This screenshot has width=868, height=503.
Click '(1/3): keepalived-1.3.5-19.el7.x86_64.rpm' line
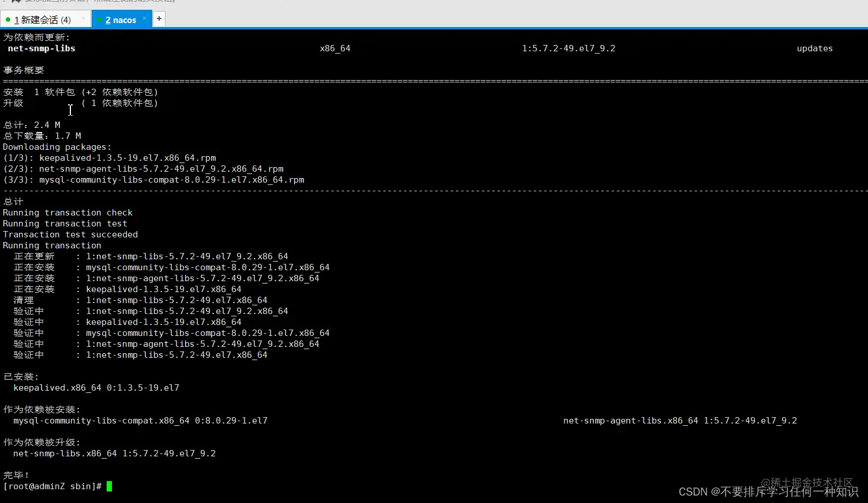[110, 158]
